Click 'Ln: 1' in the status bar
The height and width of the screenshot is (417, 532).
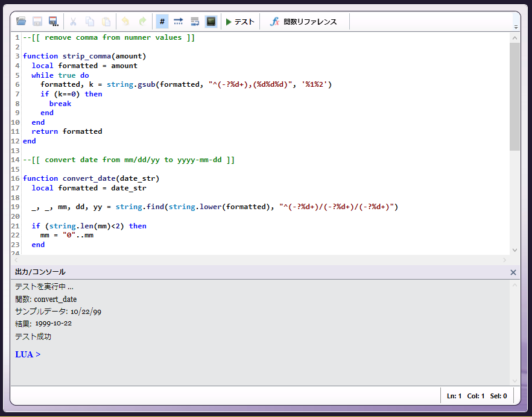click(454, 396)
